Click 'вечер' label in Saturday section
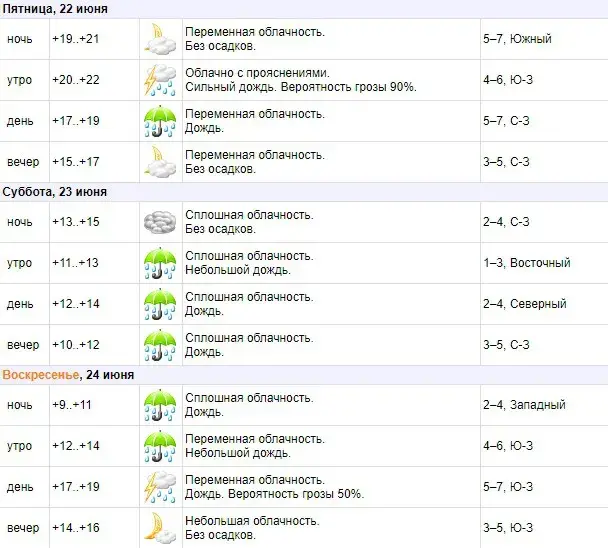The width and height of the screenshot is (608, 548). click(x=23, y=345)
